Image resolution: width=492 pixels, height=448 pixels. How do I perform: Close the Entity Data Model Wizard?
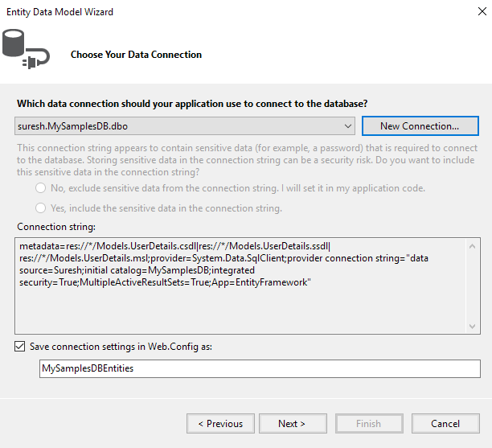pos(482,11)
